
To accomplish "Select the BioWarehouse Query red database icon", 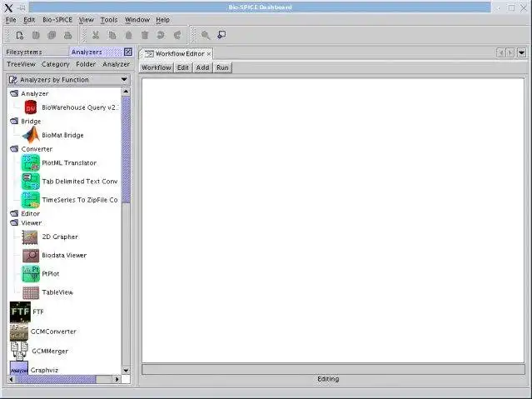I will tap(31, 107).
